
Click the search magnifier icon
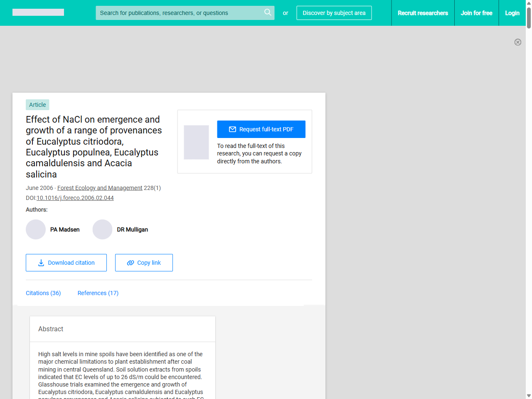click(x=268, y=13)
